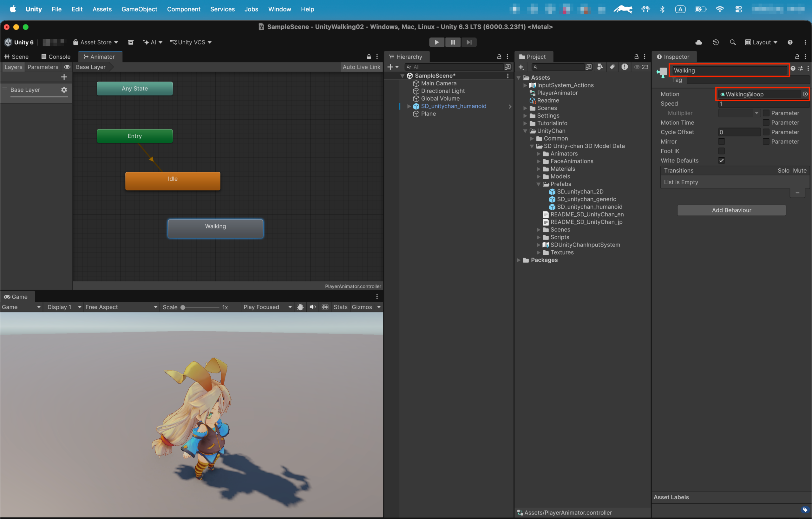The image size is (812, 519).
Task: Open the Free Aspect dropdown
Action: coord(121,307)
